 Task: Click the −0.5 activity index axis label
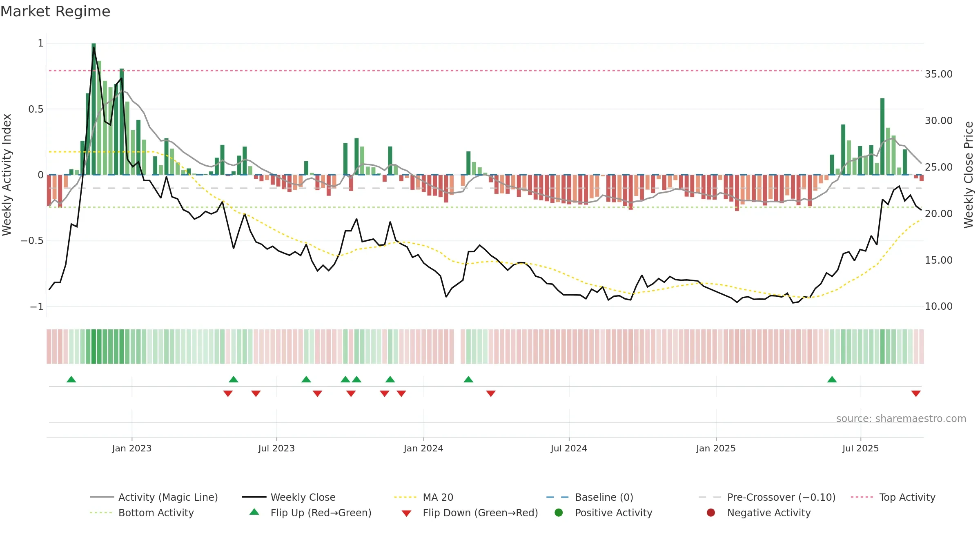pos(32,241)
